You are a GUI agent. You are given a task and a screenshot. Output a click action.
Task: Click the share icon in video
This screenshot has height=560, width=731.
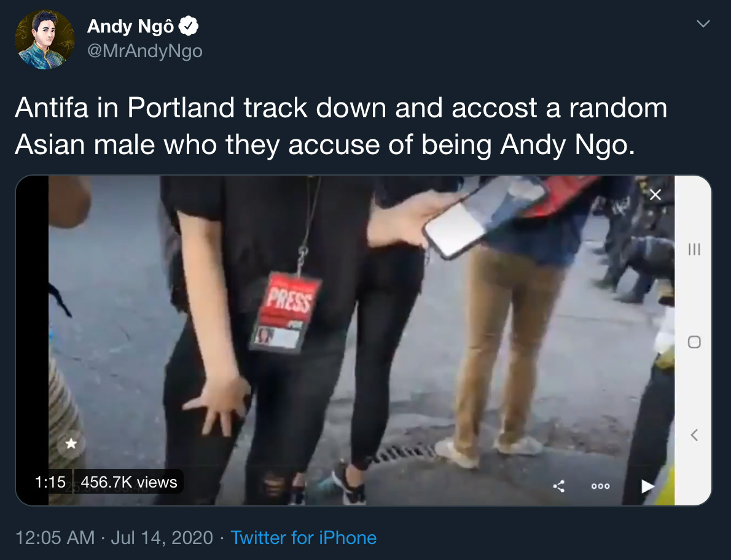pyautogui.click(x=559, y=486)
